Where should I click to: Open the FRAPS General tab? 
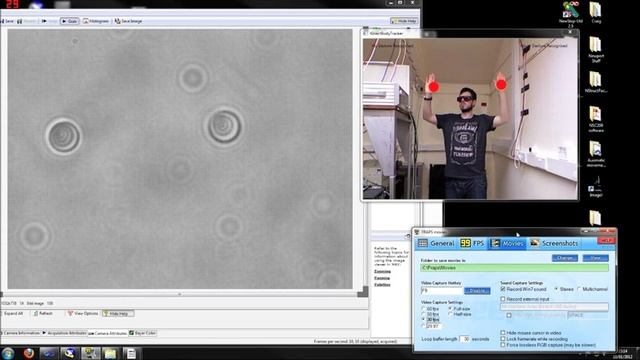click(x=436, y=243)
